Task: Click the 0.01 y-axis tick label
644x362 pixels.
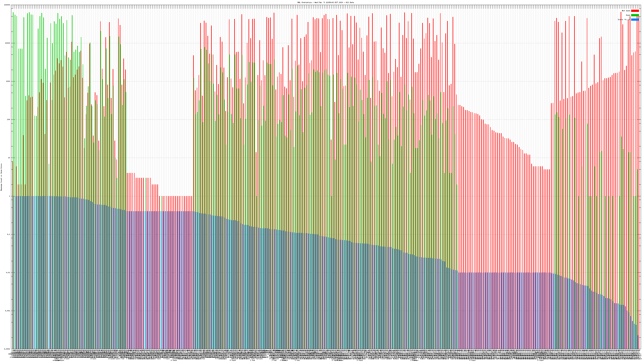Action: [x=8, y=273]
